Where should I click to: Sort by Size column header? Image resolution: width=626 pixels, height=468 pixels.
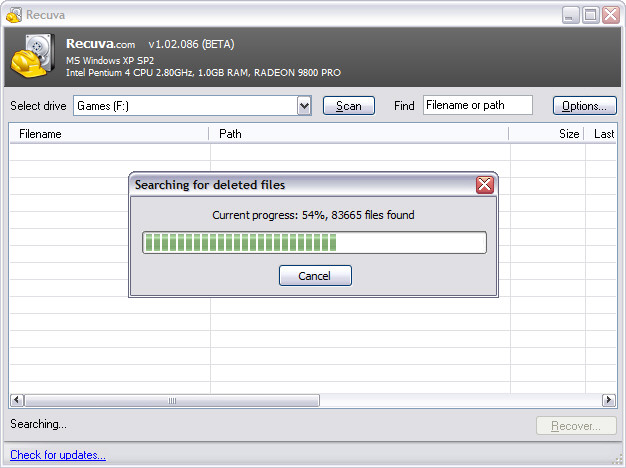[x=546, y=134]
